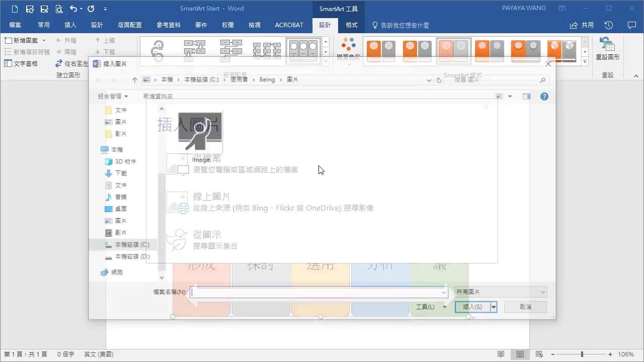Click the print preview magnifier icon

[x=59, y=9]
